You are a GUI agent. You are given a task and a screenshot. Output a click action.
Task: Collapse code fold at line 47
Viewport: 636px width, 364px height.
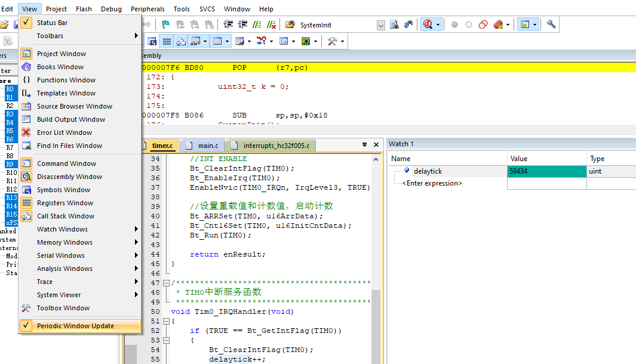click(x=166, y=283)
